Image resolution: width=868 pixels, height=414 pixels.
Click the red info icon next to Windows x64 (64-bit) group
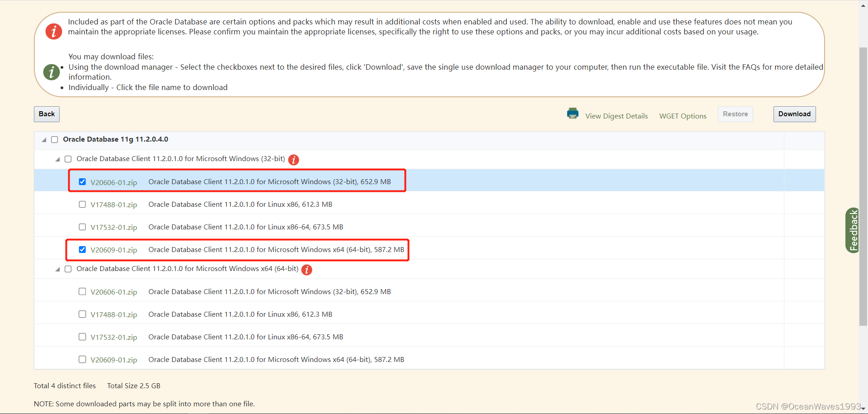[x=307, y=270]
